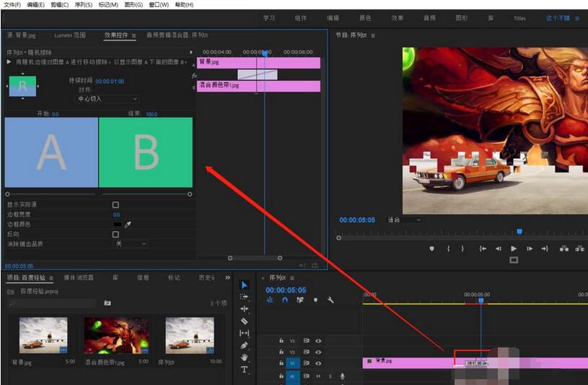Select the Selection arrow tool
This screenshot has width=588, height=385.
coord(244,285)
